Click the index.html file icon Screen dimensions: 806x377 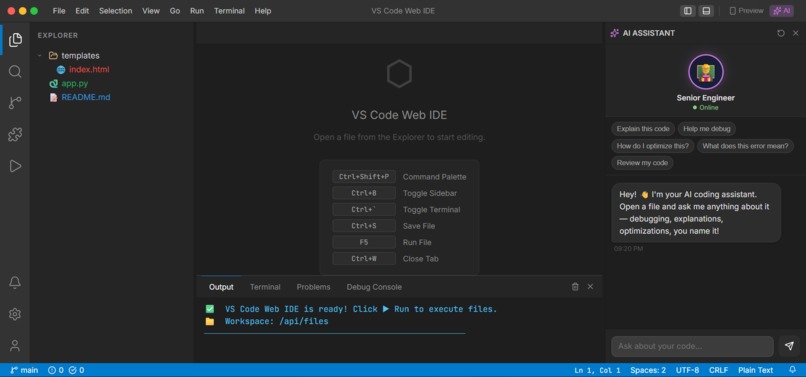coord(61,69)
